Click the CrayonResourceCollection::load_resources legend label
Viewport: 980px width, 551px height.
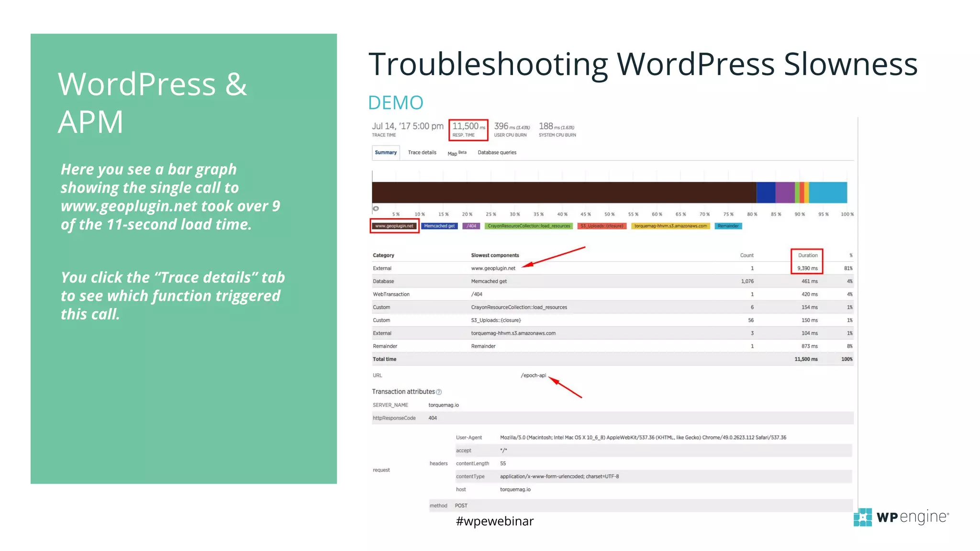[x=529, y=226]
